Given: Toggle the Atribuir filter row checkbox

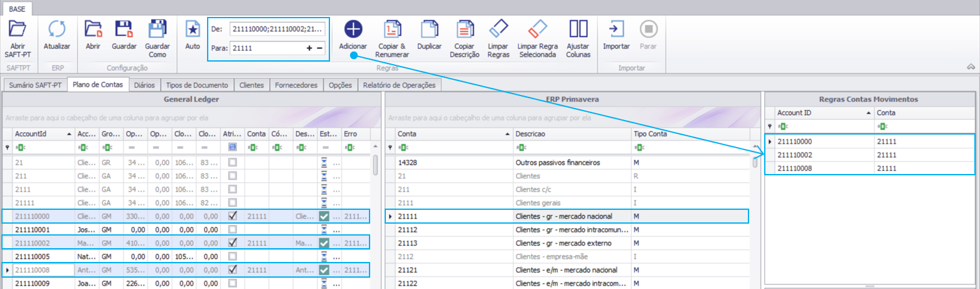Looking at the screenshot, I should click(233, 148).
